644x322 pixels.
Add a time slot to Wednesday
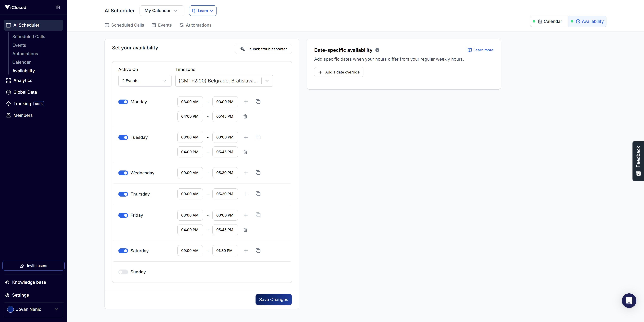pos(246,173)
